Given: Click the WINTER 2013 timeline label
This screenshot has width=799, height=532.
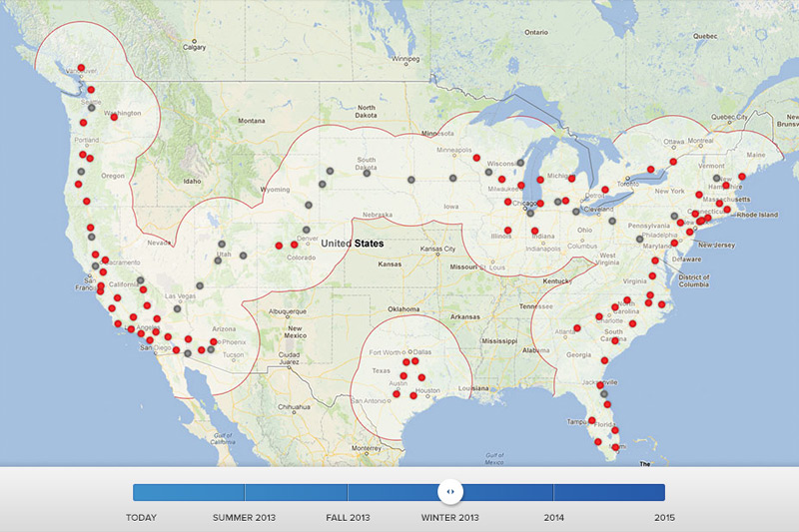Looking at the screenshot, I should 450,518.
